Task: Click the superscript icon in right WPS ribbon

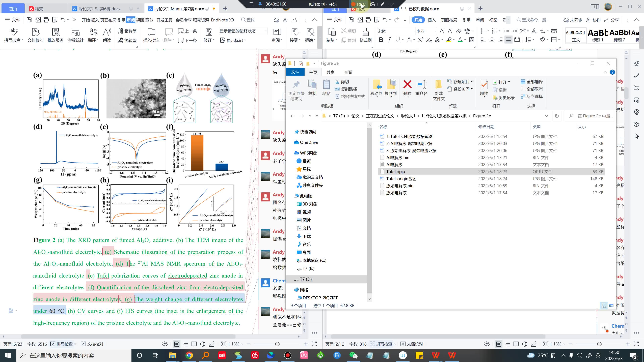Action: (x=420, y=40)
